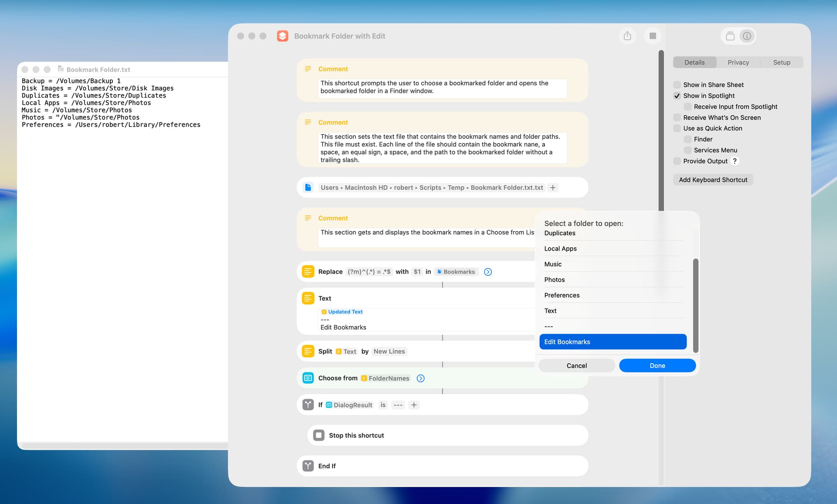The image size is (837, 504).
Task: Click the file action document icon
Action: [308, 187]
